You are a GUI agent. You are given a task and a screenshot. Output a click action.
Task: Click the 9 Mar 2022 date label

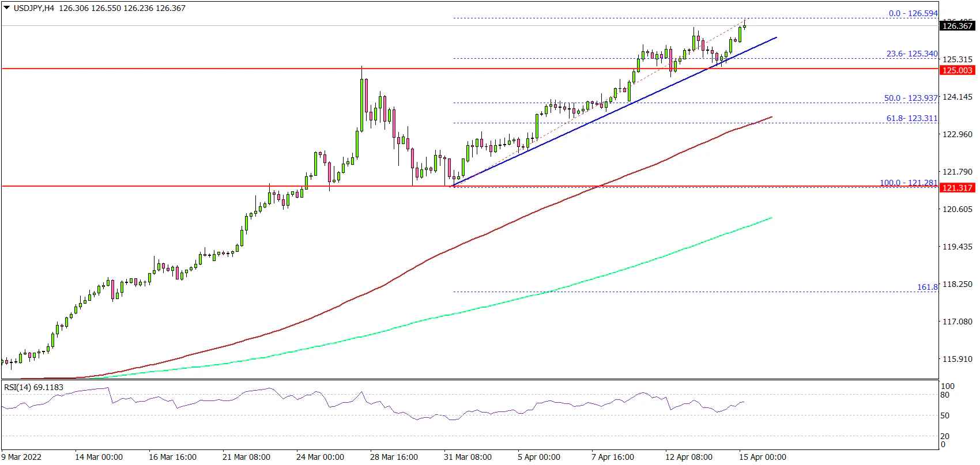point(21,457)
